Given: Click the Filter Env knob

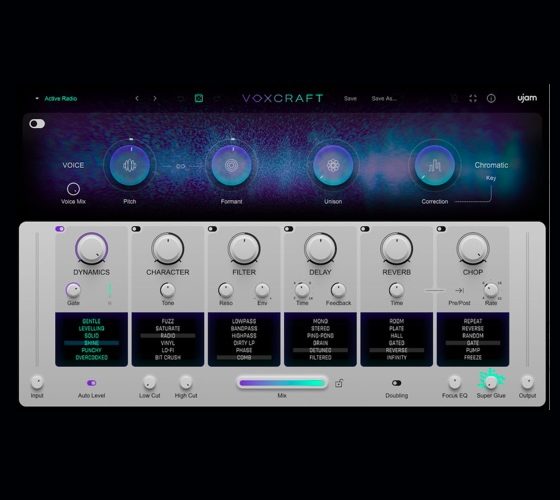Looking at the screenshot, I should coord(262,290).
